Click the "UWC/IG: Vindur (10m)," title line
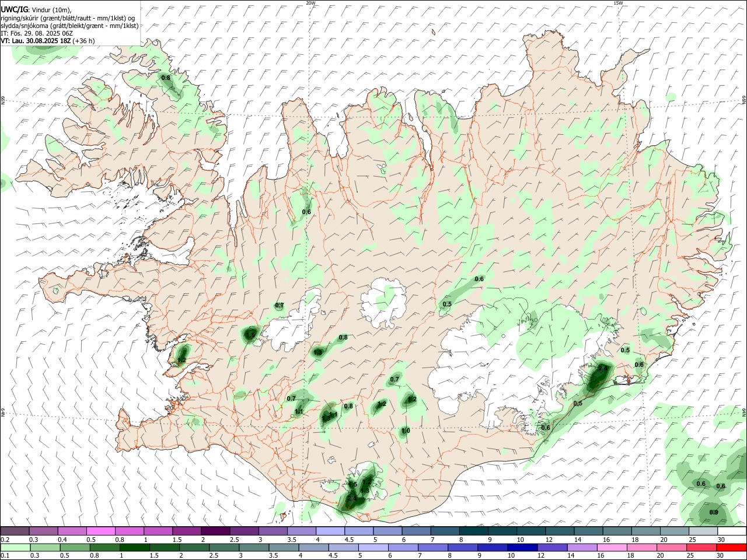747x560 pixels. (36, 9)
